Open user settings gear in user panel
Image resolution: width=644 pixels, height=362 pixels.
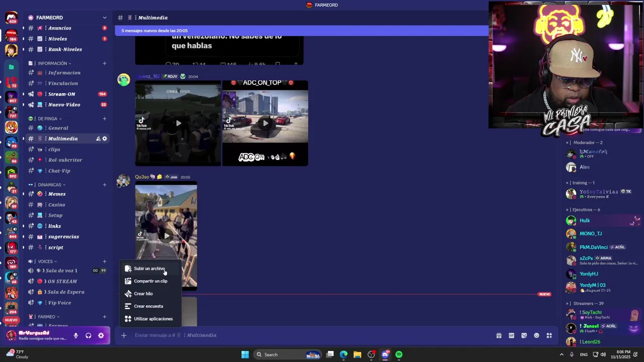pyautogui.click(x=101, y=336)
